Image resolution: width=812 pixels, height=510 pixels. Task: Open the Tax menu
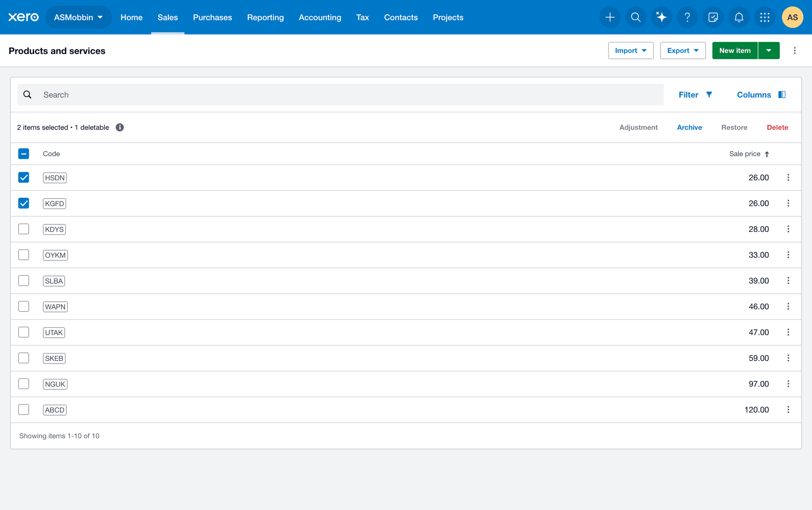[362, 17]
